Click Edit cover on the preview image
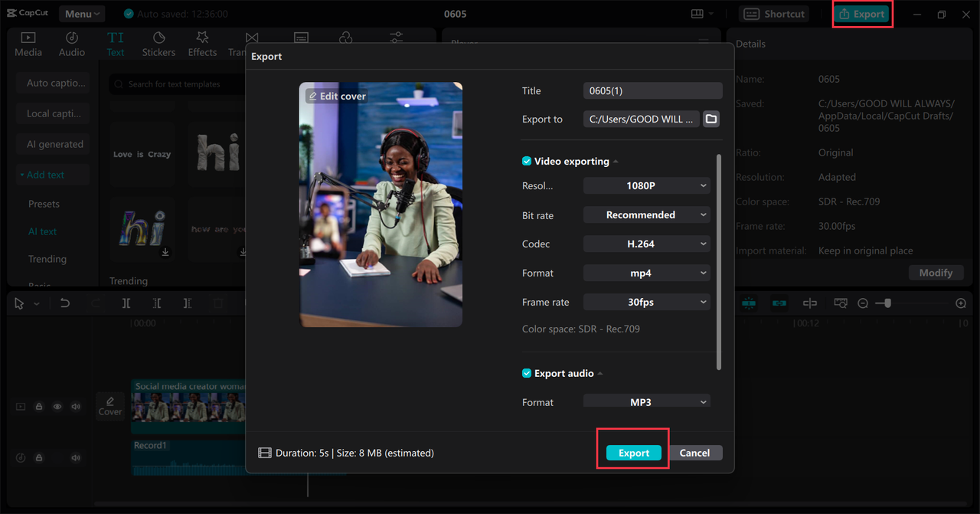The width and height of the screenshot is (980, 514). tap(338, 96)
